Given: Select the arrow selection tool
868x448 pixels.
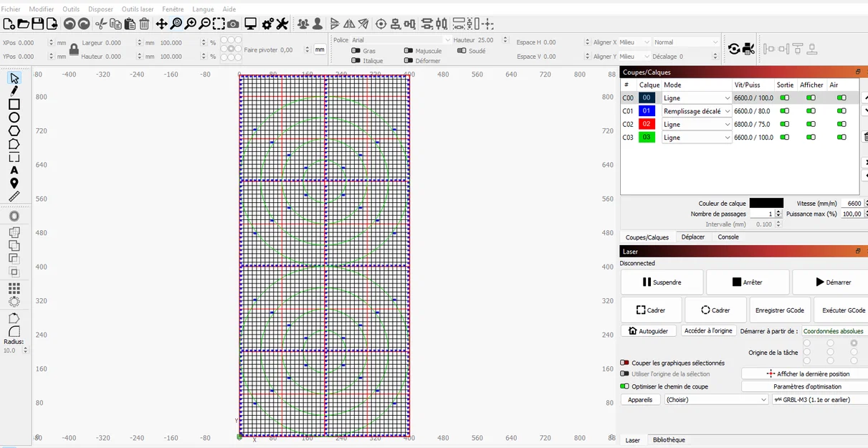Looking at the screenshot, I should 14,77.
